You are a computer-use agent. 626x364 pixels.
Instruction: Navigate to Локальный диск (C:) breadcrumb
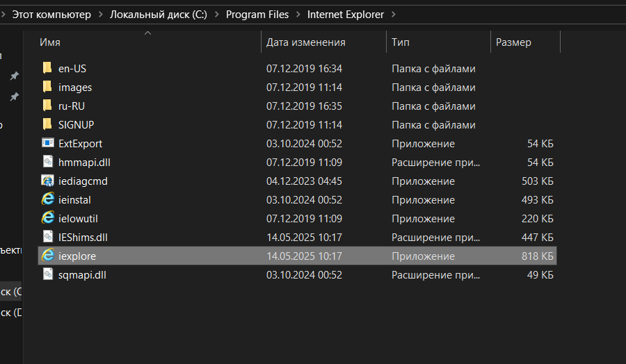pos(159,15)
